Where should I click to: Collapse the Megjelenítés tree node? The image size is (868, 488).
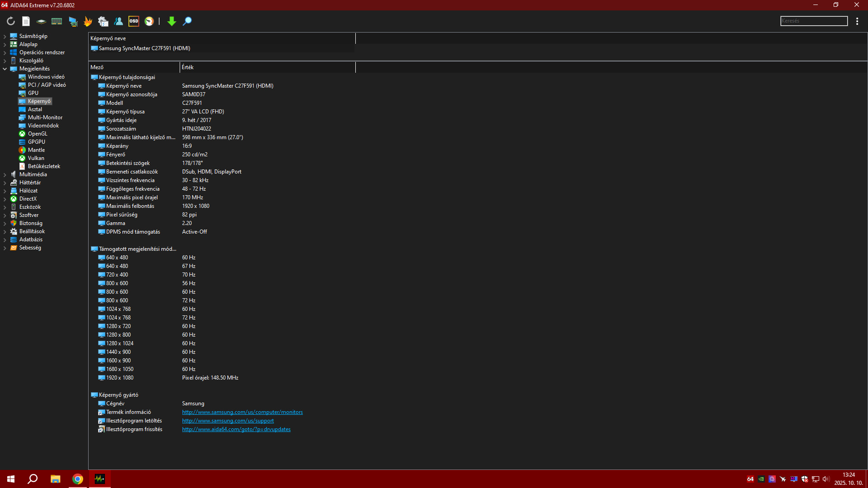(x=5, y=69)
